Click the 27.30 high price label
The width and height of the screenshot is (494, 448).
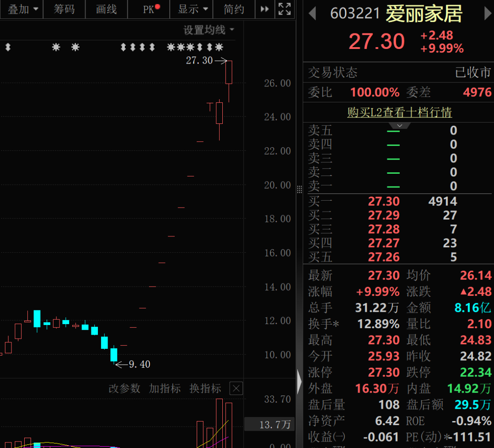point(199,60)
